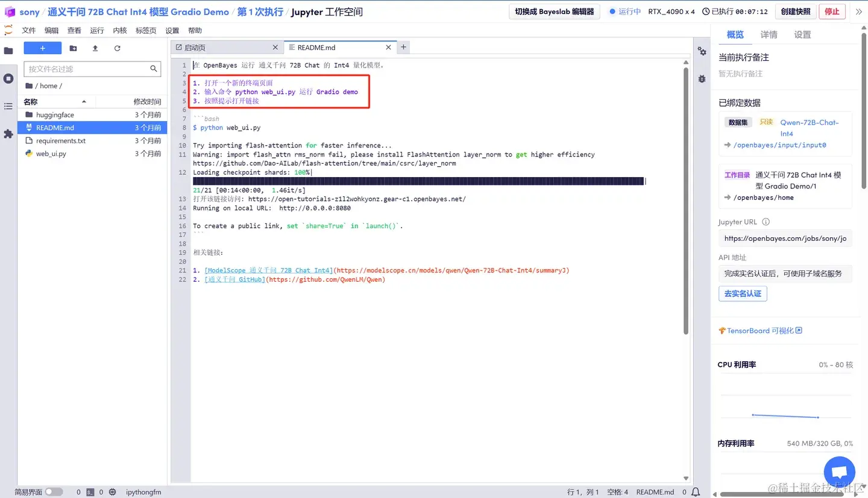
Task: Click the ipythongfm status bar entry
Action: click(x=143, y=492)
